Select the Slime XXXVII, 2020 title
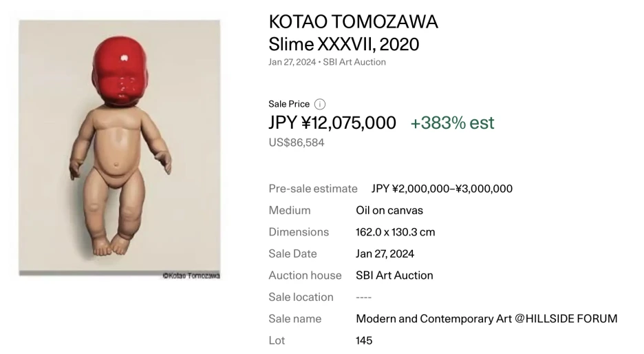 343,45
